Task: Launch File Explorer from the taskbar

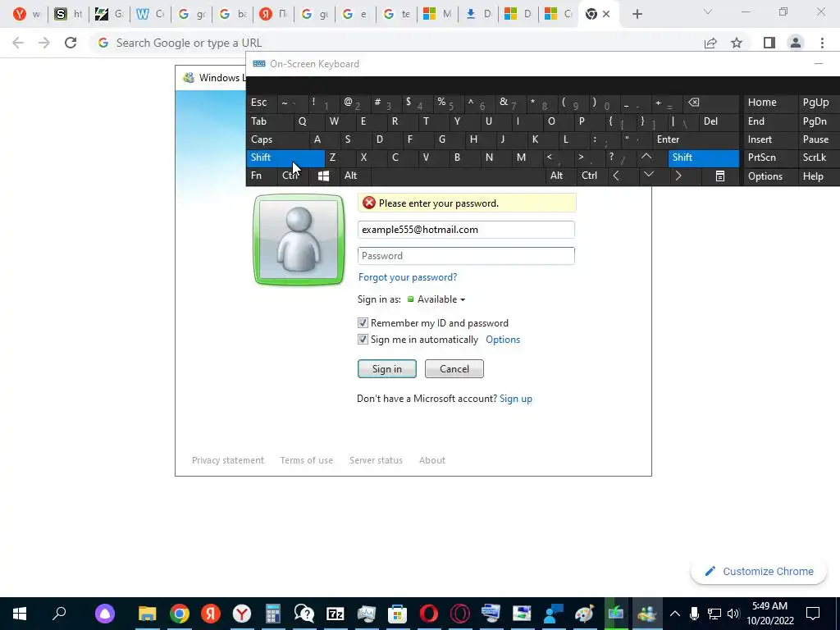Action: (x=147, y=614)
